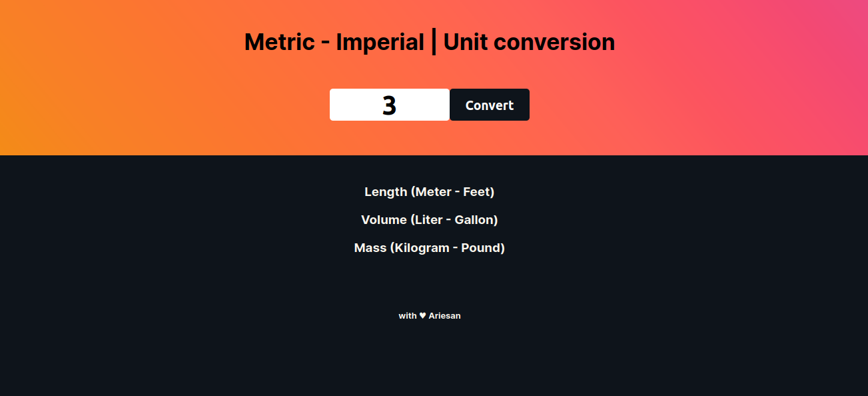Select the number input field showing 3
The height and width of the screenshot is (396, 868).
pyautogui.click(x=389, y=105)
